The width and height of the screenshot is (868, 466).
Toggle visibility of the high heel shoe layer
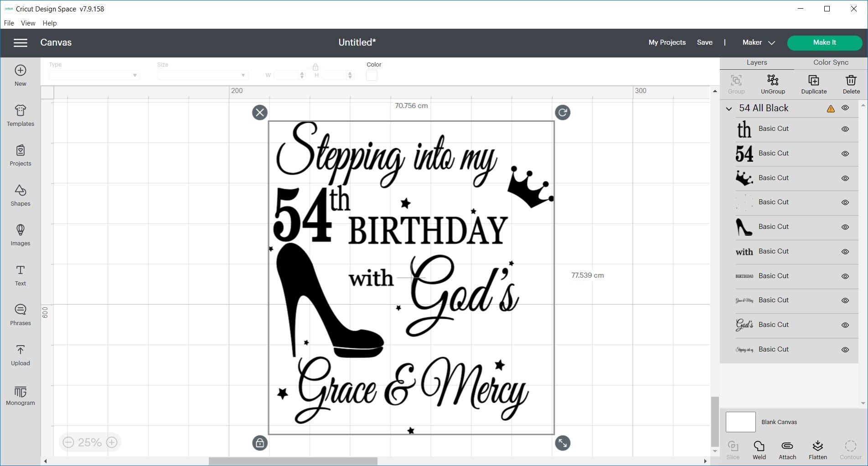tap(846, 227)
